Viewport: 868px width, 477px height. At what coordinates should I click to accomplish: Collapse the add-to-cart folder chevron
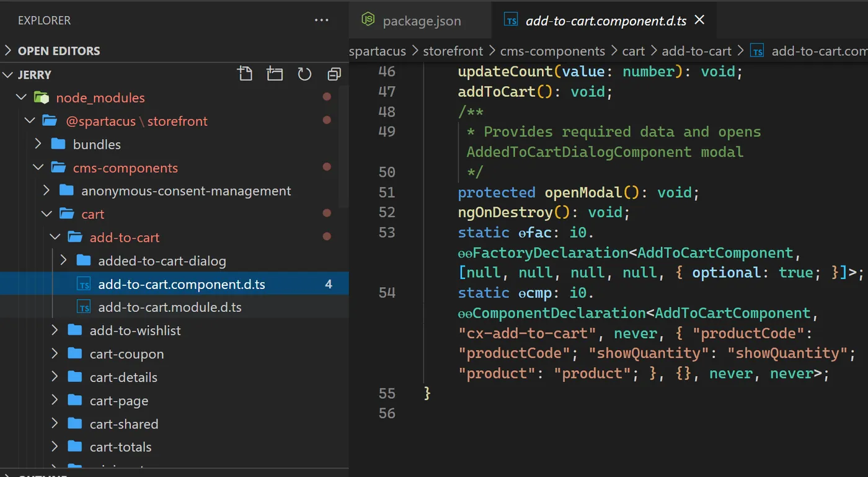tap(55, 237)
